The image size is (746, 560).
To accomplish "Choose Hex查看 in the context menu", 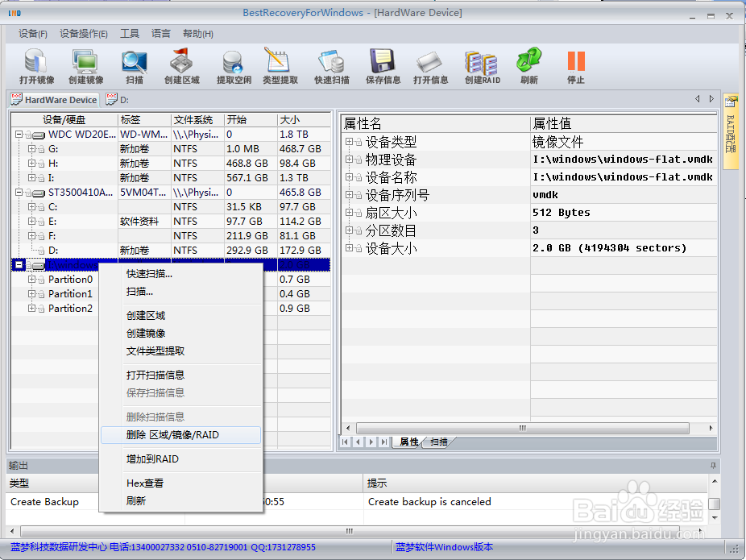I will click(180, 483).
